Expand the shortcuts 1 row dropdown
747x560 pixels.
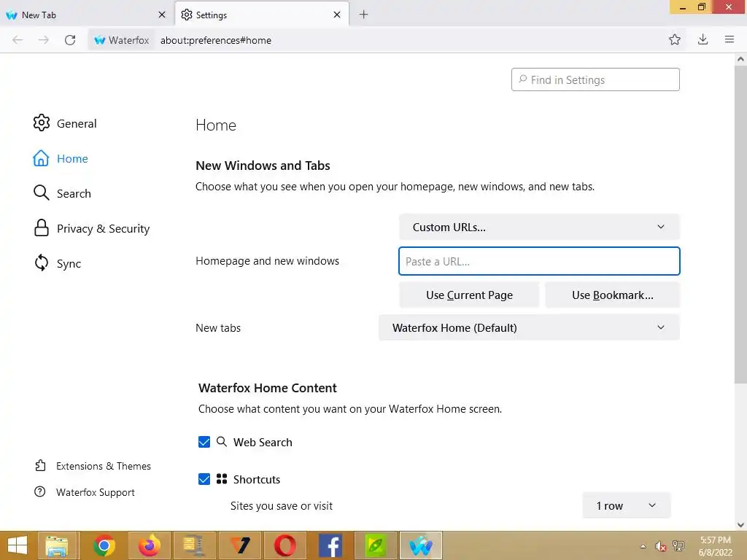[627, 506]
